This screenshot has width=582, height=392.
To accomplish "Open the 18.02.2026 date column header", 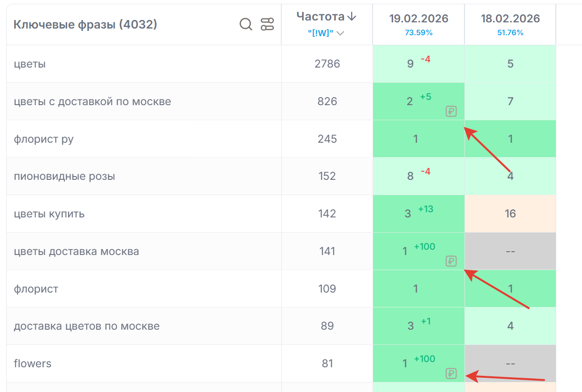I will pos(510,19).
